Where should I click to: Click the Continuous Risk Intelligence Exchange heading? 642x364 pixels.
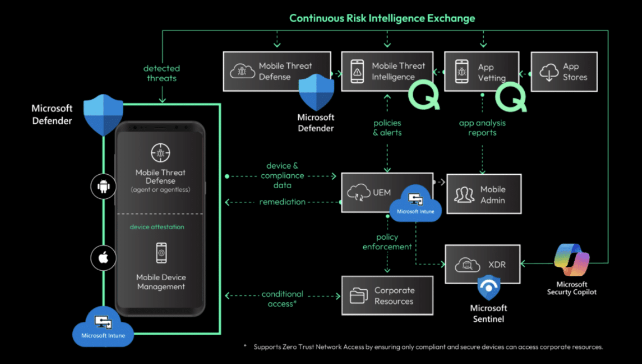point(383,18)
